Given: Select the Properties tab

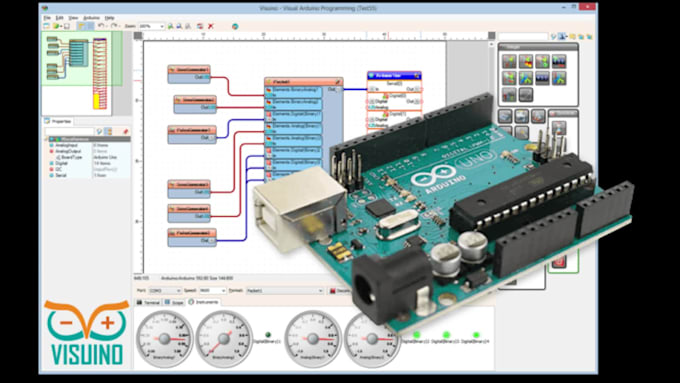Looking at the screenshot, I should (x=58, y=121).
